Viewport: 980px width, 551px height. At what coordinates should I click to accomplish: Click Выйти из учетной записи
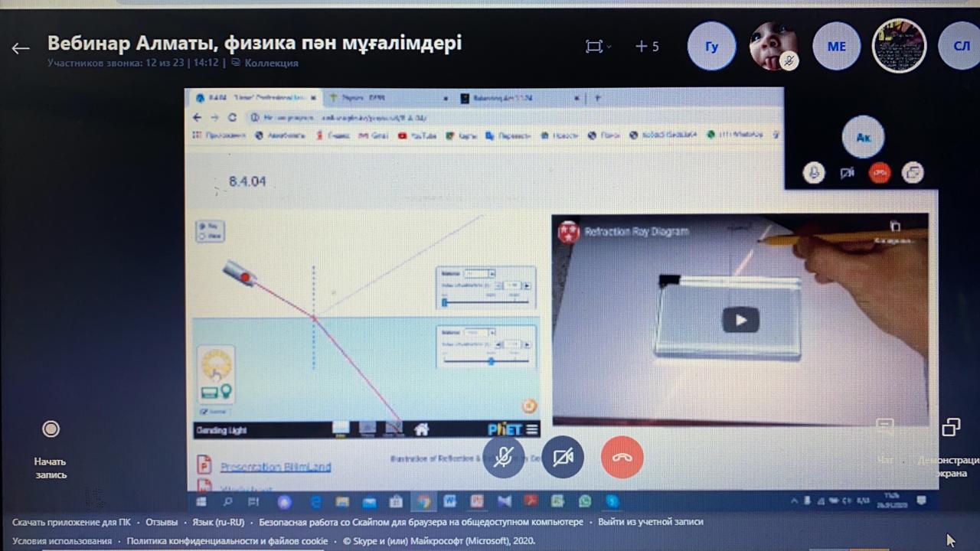pyautogui.click(x=650, y=522)
